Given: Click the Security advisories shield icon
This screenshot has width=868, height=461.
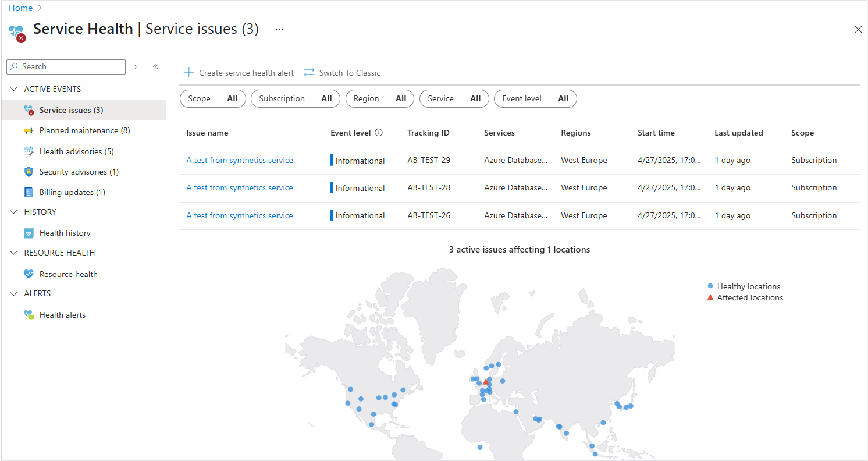Looking at the screenshot, I should click(x=29, y=172).
